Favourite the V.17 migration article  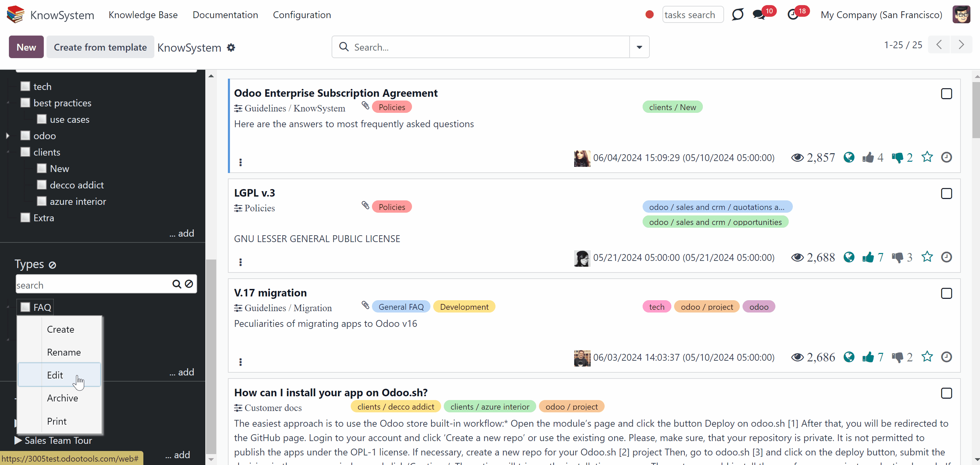(x=927, y=357)
